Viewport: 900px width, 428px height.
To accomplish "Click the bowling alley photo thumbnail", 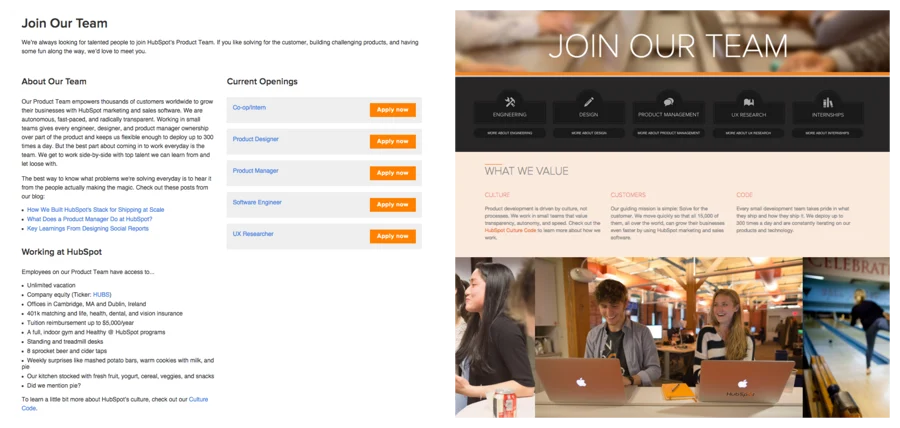I will tap(846, 337).
